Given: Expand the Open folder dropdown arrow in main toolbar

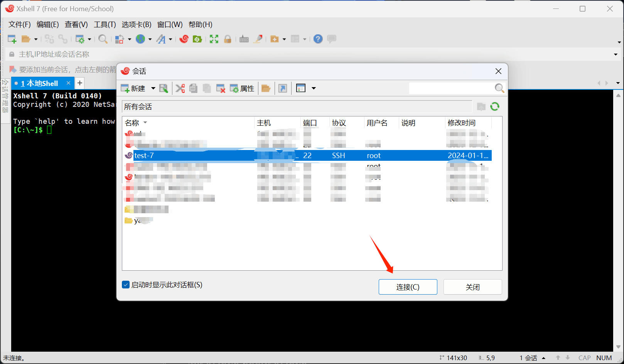Looking at the screenshot, I should pyautogui.click(x=36, y=39).
